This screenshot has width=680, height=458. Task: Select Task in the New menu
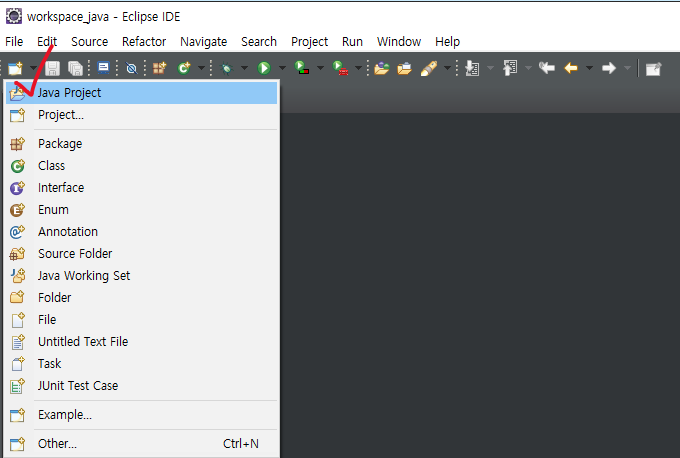[x=141, y=363]
